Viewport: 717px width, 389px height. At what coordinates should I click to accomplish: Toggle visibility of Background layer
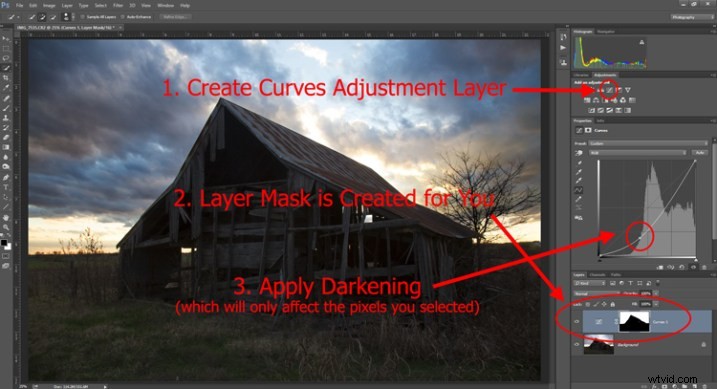[x=577, y=345]
